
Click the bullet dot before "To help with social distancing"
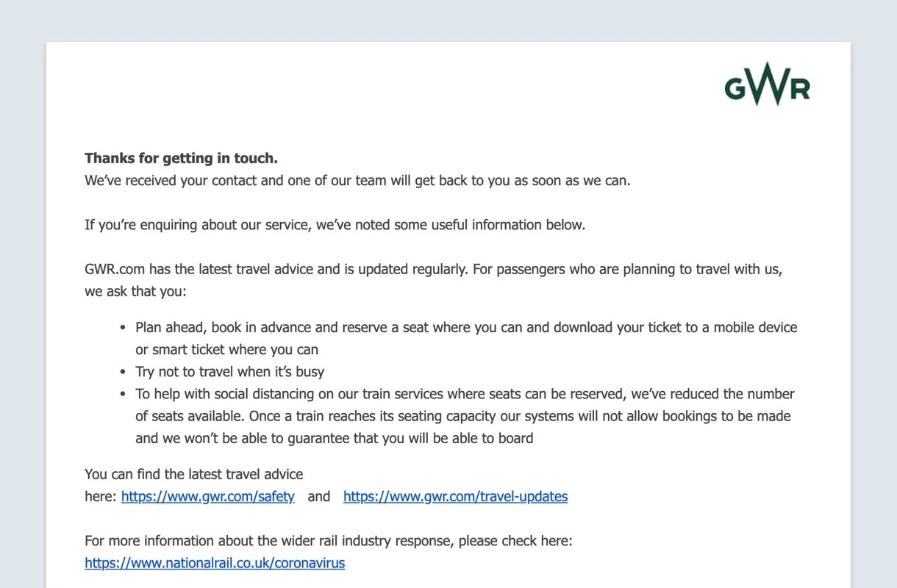click(x=123, y=395)
